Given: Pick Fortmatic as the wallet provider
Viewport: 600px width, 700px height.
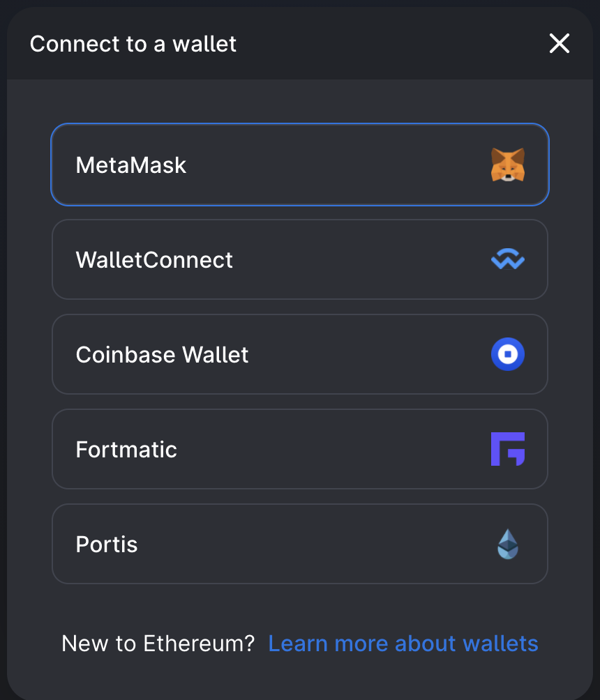Looking at the screenshot, I should (x=300, y=449).
